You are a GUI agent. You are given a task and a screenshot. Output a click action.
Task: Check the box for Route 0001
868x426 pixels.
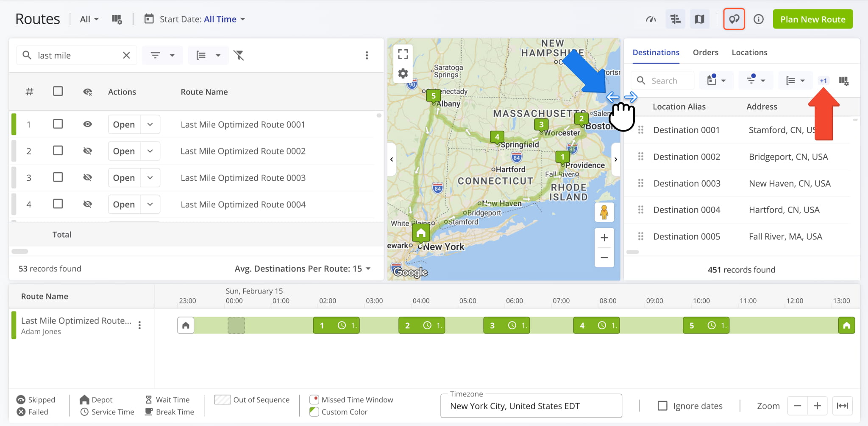(x=58, y=124)
